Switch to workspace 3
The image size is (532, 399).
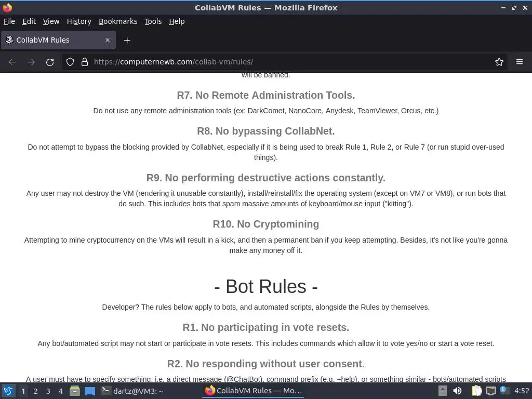[x=48, y=391]
